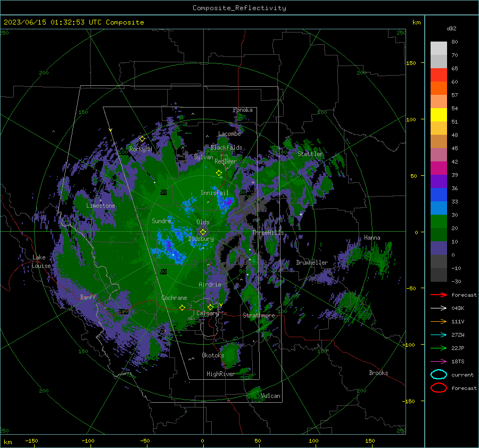
Task: Click the yellow diamond below Cochrane
Action: (182, 308)
